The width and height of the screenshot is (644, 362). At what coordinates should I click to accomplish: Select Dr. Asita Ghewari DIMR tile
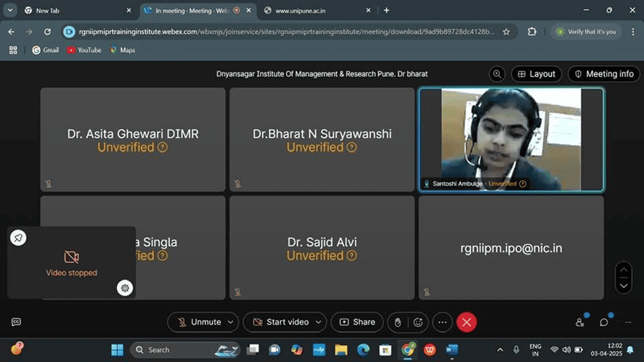coord(133,139)
